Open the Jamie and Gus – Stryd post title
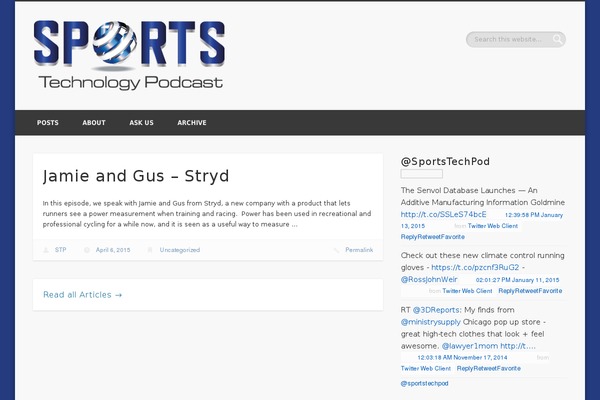 tap(136, 176)
